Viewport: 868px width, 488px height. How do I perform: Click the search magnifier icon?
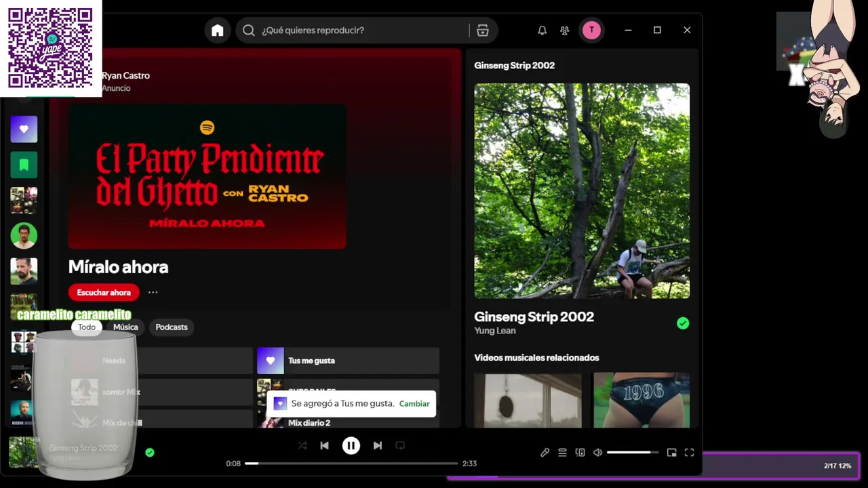[x=248, y=30]
